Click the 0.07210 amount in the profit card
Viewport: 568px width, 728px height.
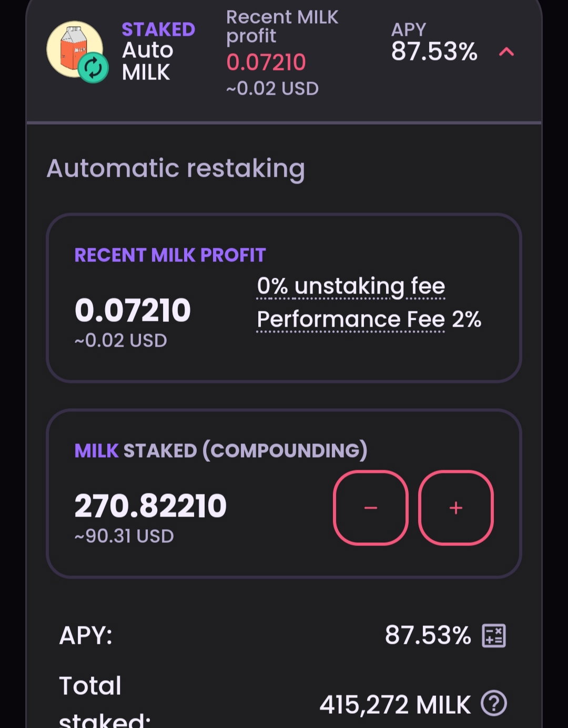tap(133, 310)
